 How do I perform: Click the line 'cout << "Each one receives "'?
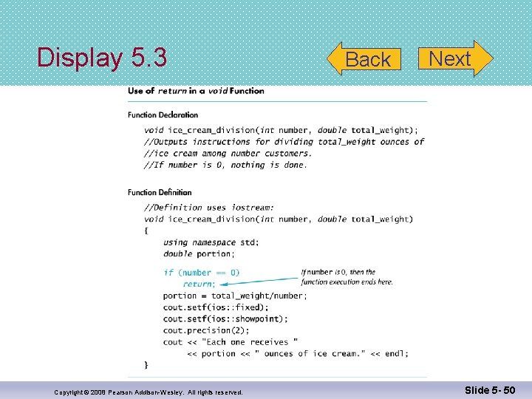click(x=231, y=342)
